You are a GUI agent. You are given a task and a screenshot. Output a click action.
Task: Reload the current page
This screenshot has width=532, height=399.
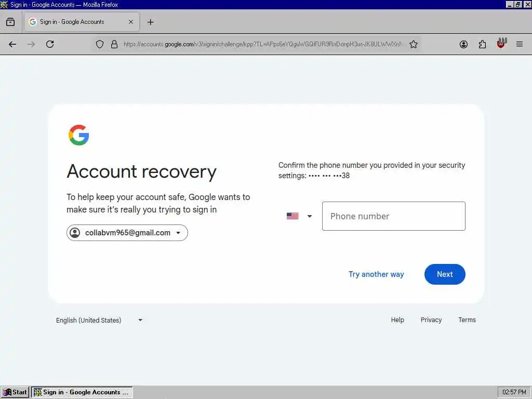[x=50, y=44]
